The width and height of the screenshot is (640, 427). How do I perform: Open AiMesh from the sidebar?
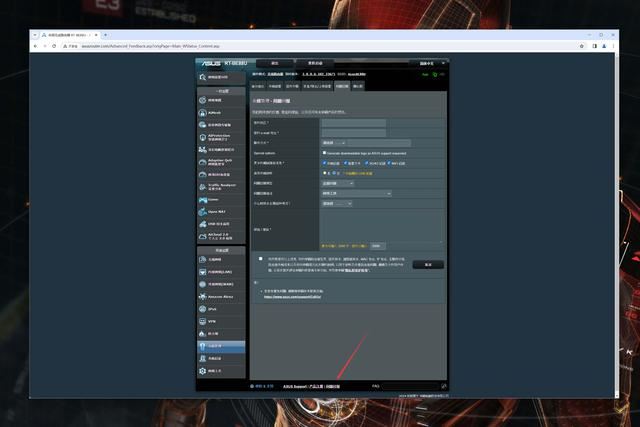pos(220,112)
